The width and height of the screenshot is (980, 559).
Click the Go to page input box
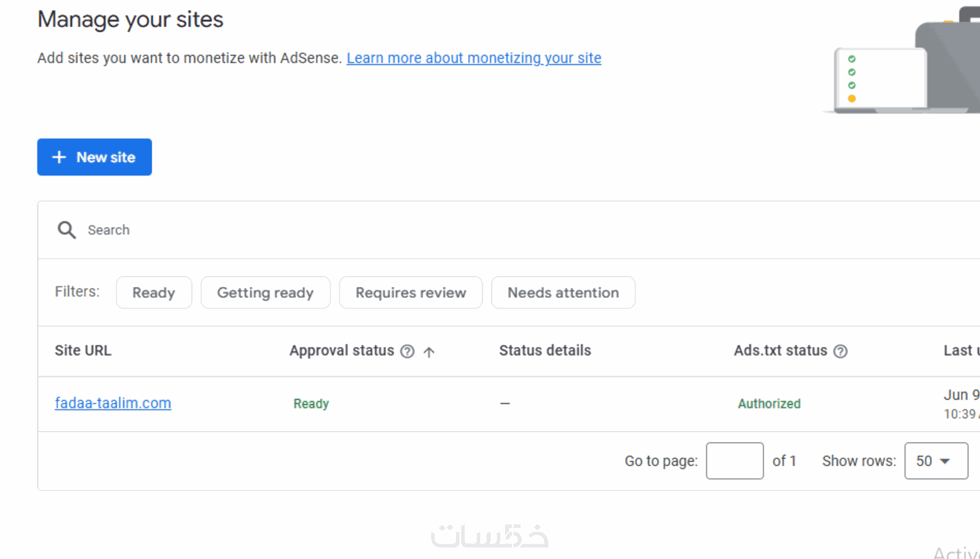tap(734, 461)
